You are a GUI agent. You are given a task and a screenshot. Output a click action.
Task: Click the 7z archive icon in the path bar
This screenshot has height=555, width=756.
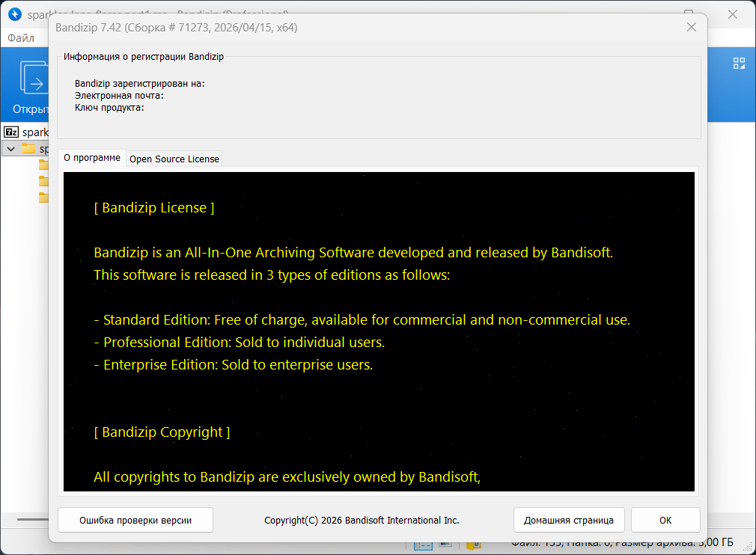coord(11,132)
